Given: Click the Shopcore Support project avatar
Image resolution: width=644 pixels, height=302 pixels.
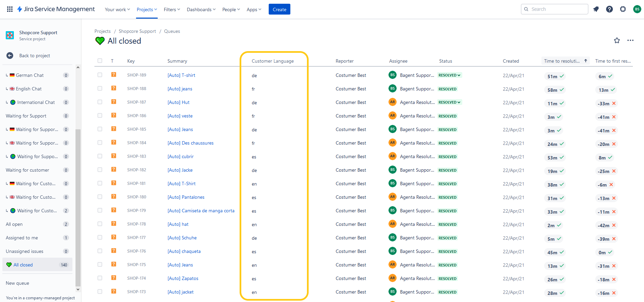Looking at the screenshot, I should [10, 35].
